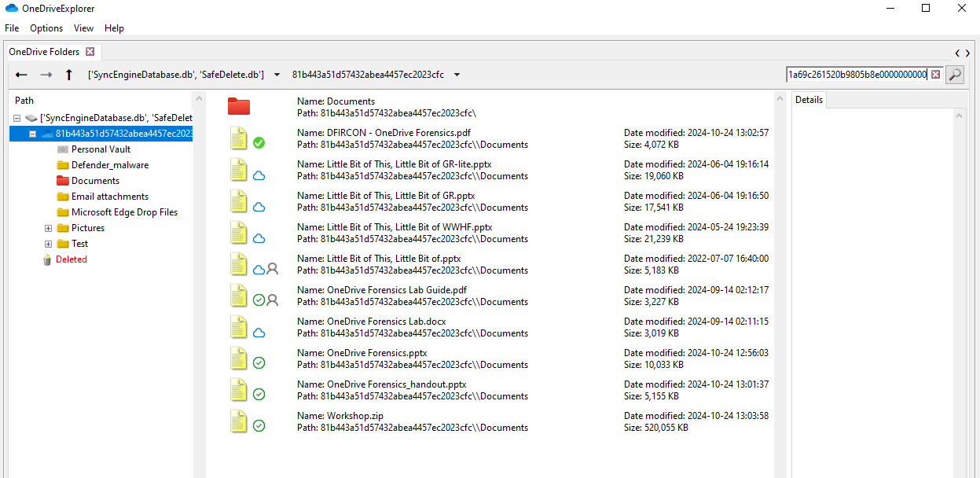Image resolution: width=980 pixels, height=478 pixels.
Task: Click the Details pane vertical scrollbar
Action: click(960, 293)
